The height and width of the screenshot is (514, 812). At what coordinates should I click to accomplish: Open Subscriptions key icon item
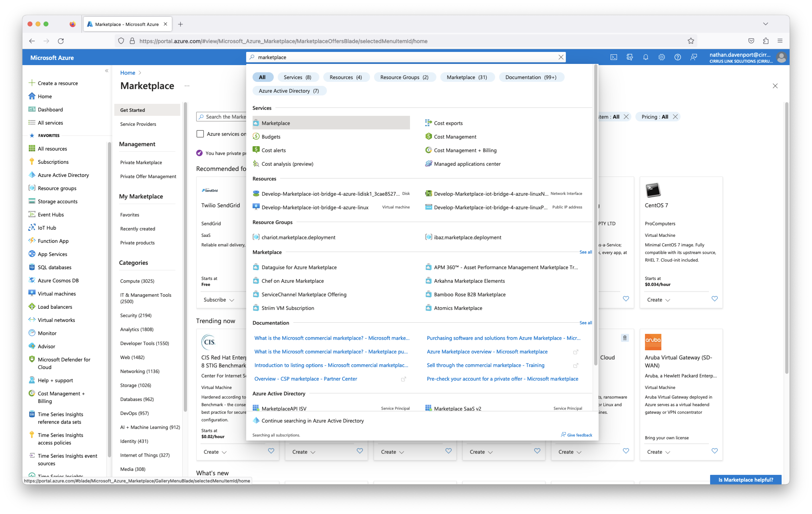pyautogui.click(x=53, y=162)
